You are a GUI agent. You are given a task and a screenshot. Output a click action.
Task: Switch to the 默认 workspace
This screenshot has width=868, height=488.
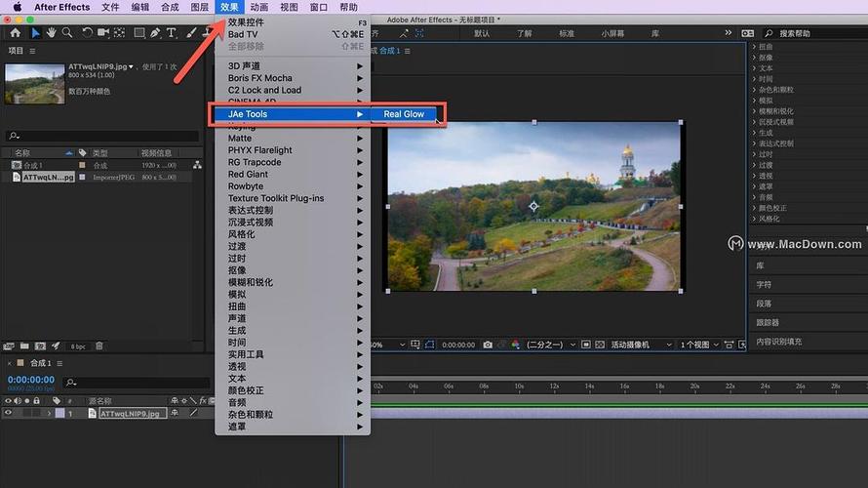pyautogui.click(x=482, y=33)
